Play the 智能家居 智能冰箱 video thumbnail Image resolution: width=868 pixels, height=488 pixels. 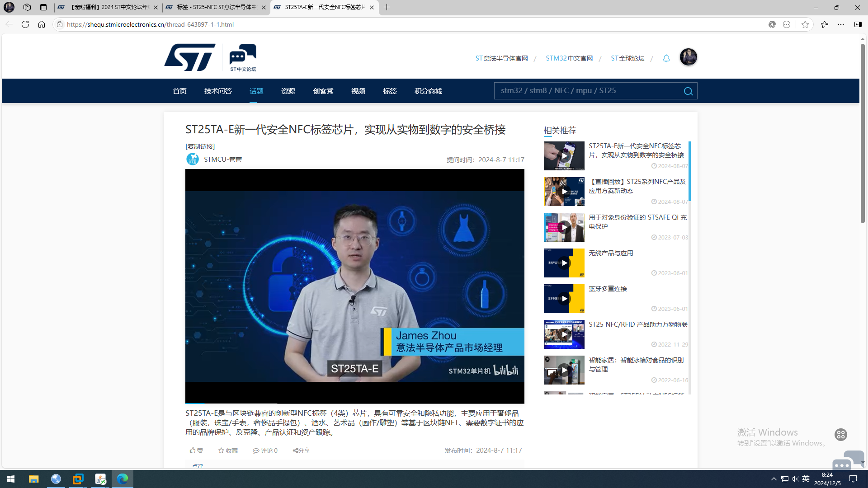coord(564,370)
